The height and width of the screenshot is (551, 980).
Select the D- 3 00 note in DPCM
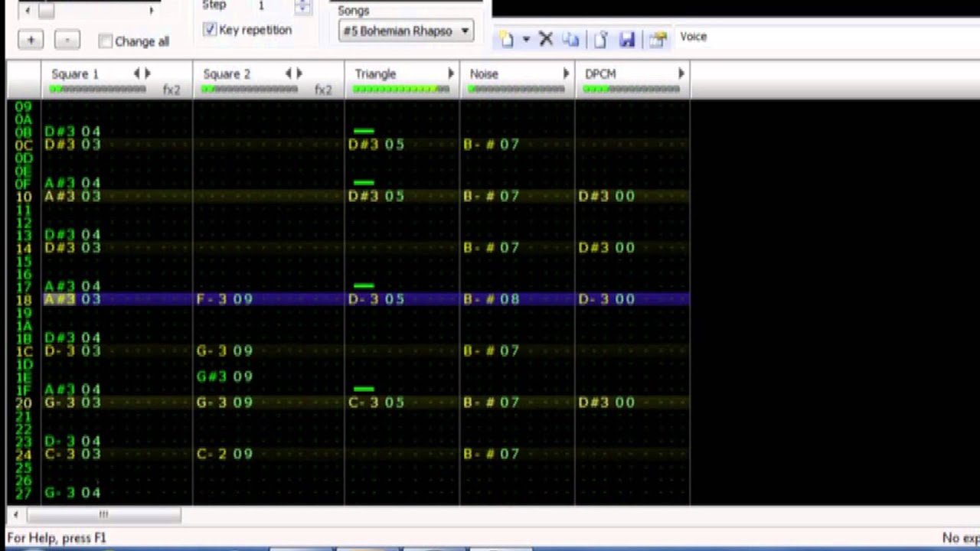pyautogui.click(x=606, y=299)
